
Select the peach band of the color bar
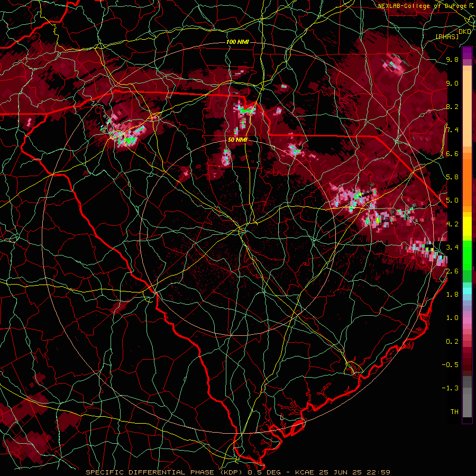[467, 109]
